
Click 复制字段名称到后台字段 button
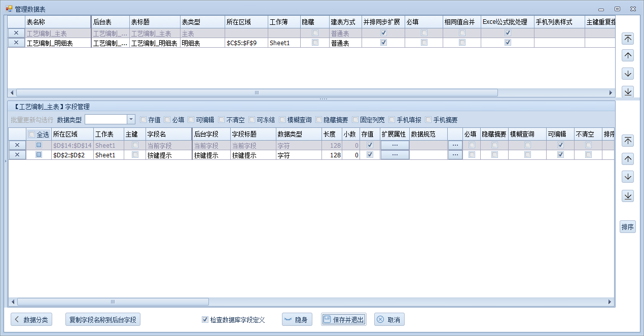(x=103, y=320)
